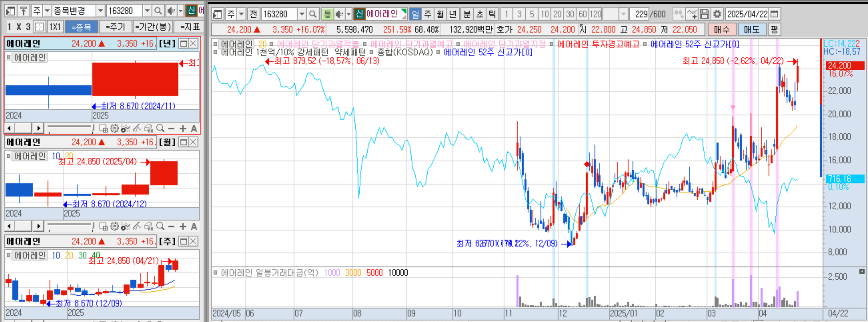Viewport: 868px width, 322px height.
Task: Open main stock code 163280 dropdown arrow
Action: pyautogui.click(x=302, y=14)
